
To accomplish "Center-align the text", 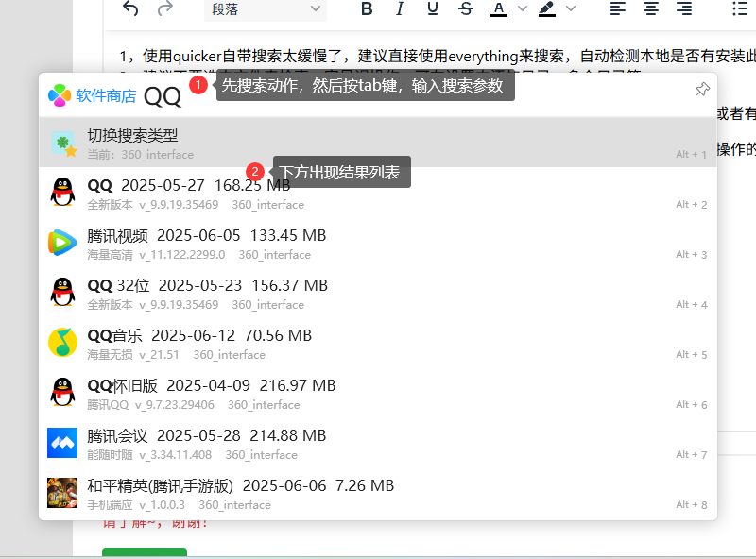I will 651,8.
